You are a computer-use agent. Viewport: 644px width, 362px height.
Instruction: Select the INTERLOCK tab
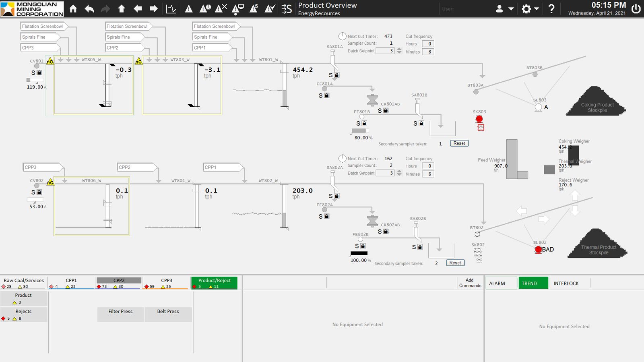[x=566, y=283]
